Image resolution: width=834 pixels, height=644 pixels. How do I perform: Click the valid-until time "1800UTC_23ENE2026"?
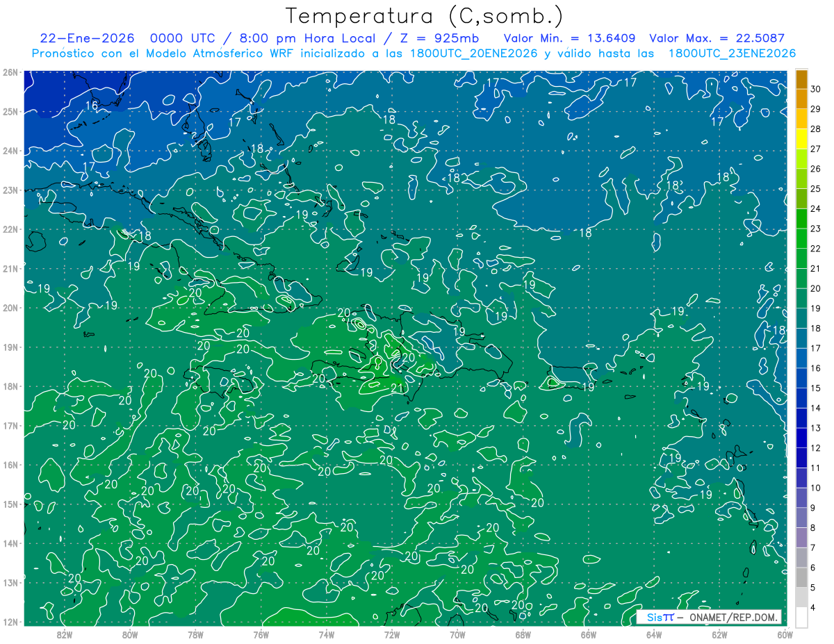[x=732, y=53]
